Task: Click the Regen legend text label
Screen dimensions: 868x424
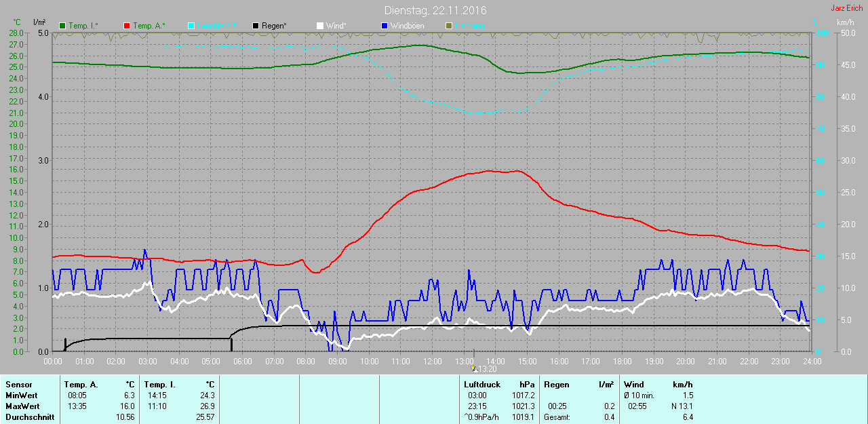Action: pos(274,26)
